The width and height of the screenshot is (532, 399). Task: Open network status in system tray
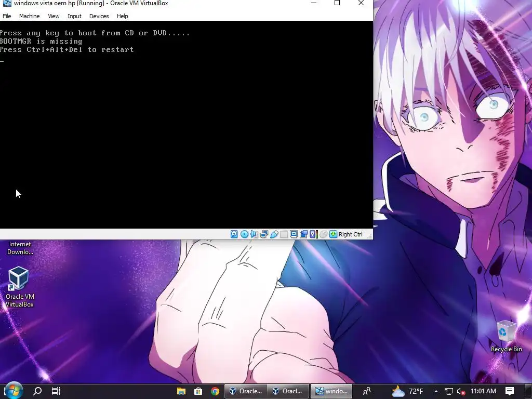(x=448, y=391)
